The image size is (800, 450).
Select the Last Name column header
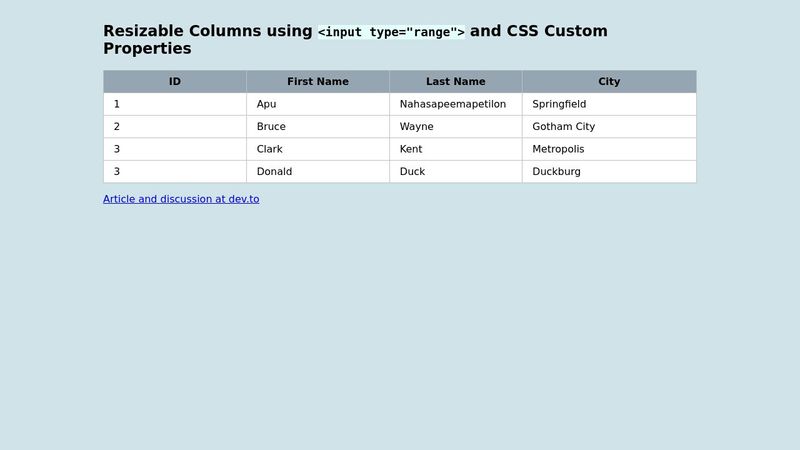point(456,82)
